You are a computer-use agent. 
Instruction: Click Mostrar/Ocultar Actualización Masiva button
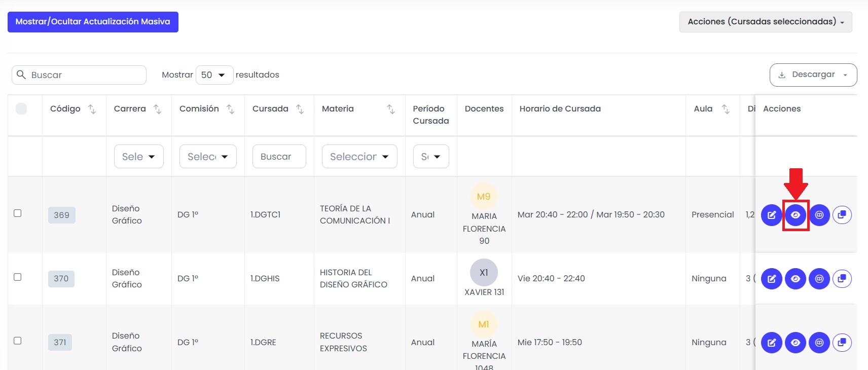tap(93, 22)
